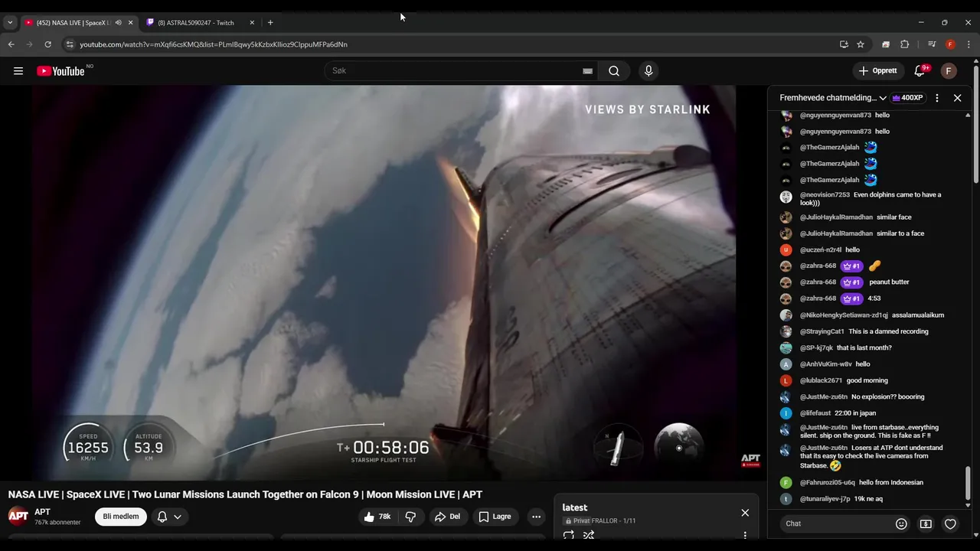Click the 'Privat' playlist privacy label
The image size is (980, 551).
coord(577,521)
